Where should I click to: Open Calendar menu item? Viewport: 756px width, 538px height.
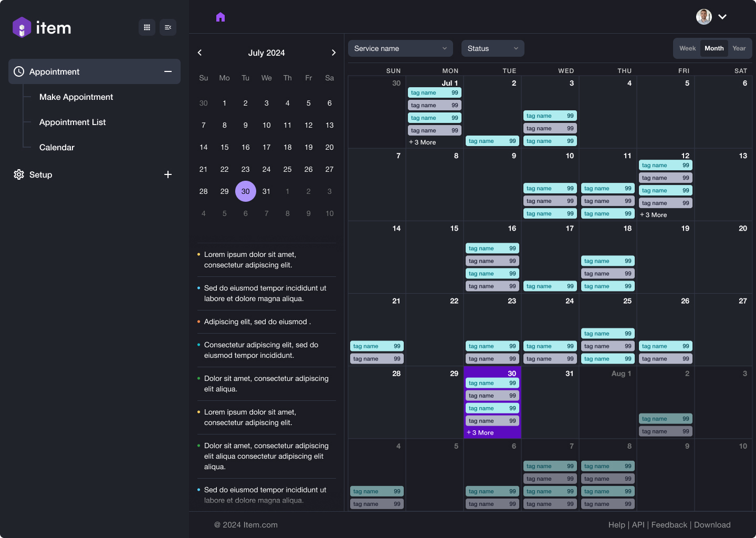(57, 148)
